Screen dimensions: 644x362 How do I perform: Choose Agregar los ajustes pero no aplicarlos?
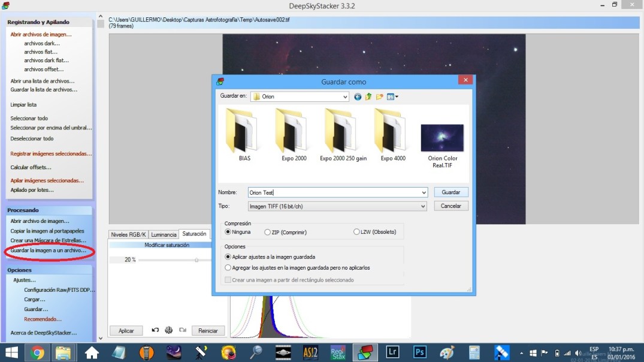[228, 268]
